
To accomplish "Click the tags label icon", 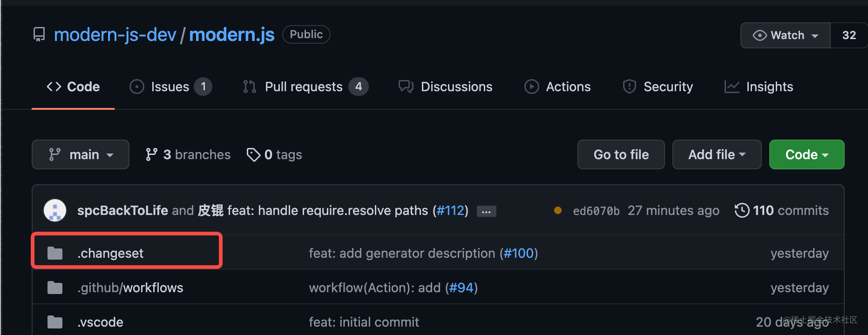I will coord(253,154).
